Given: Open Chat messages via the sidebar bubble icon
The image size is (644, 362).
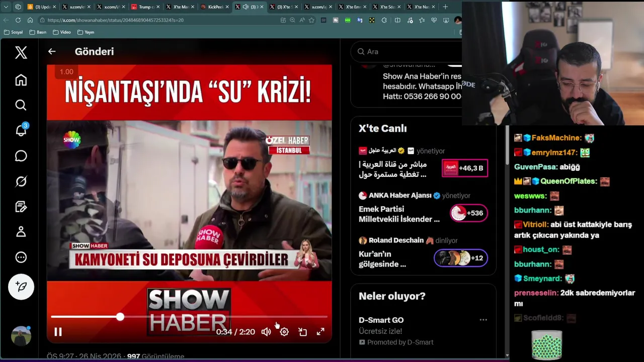Looking at the screenshot, I should click(21, 156).
